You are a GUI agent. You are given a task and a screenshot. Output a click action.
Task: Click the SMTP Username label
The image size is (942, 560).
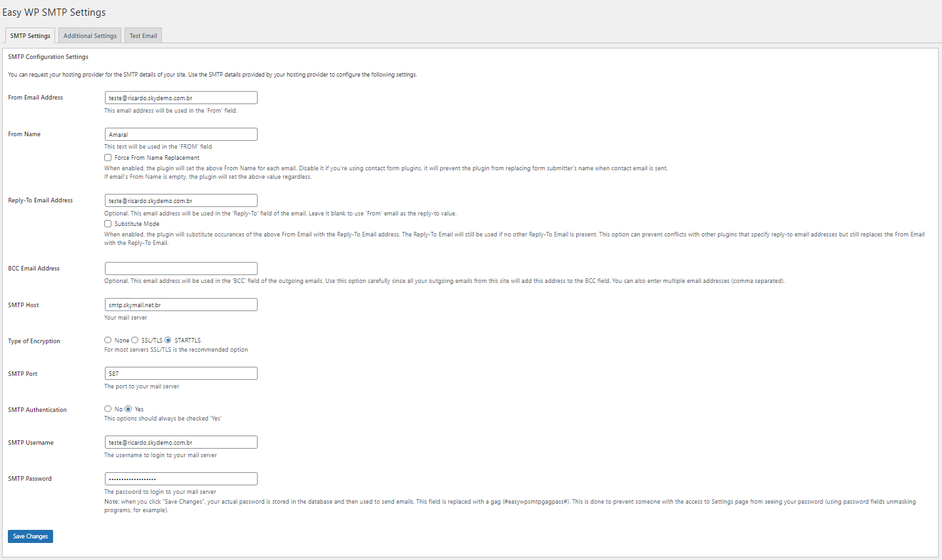click(x=31, y=443)
